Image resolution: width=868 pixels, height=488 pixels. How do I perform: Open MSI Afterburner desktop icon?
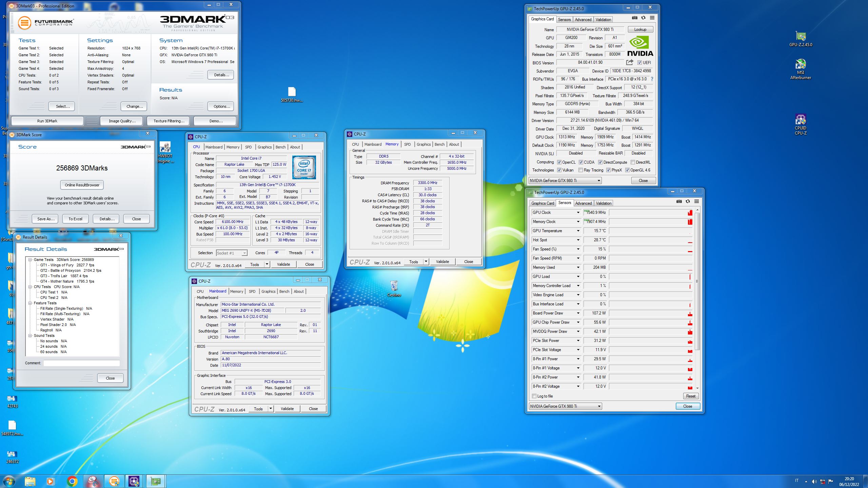801,69
